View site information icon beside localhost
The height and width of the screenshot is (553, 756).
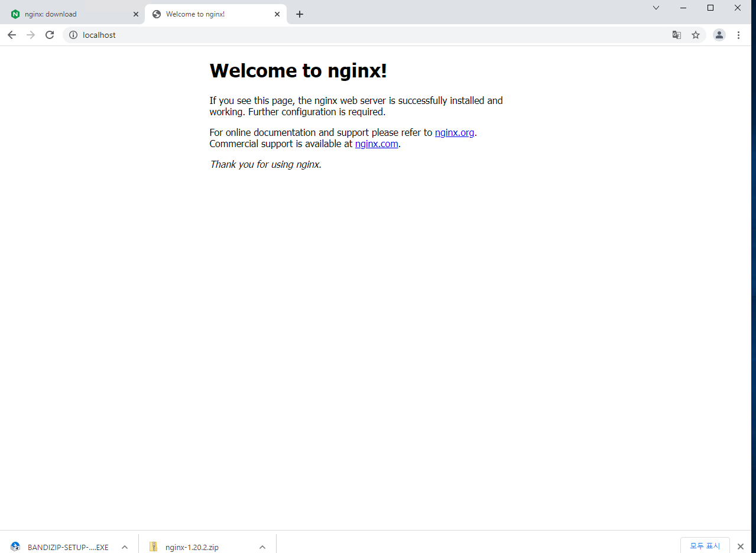pyautogui.click(x=73, y=35)
